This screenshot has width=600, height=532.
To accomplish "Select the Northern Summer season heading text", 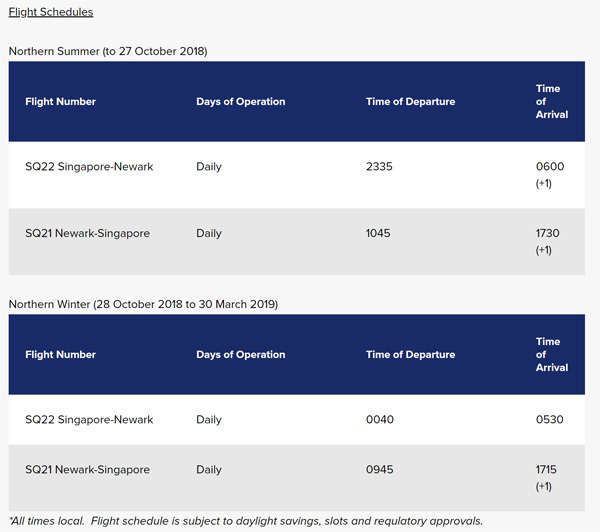I will coord(108,50).
